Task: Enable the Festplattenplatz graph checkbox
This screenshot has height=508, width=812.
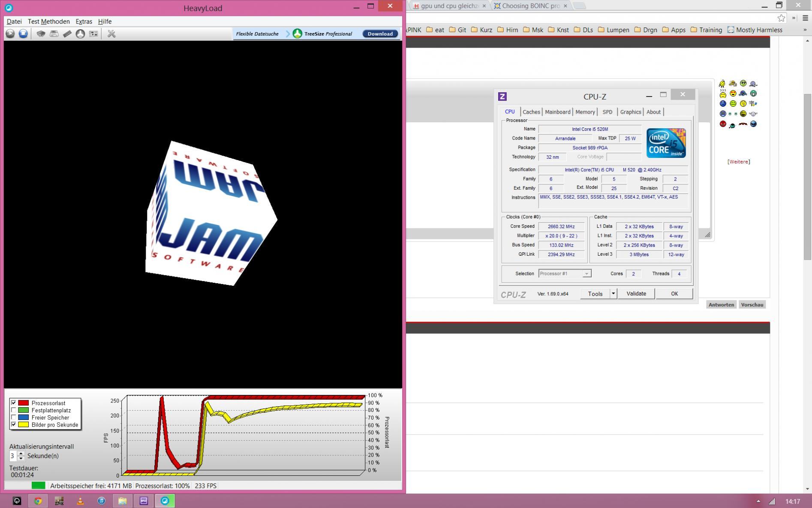Action: tap(14, 410)
